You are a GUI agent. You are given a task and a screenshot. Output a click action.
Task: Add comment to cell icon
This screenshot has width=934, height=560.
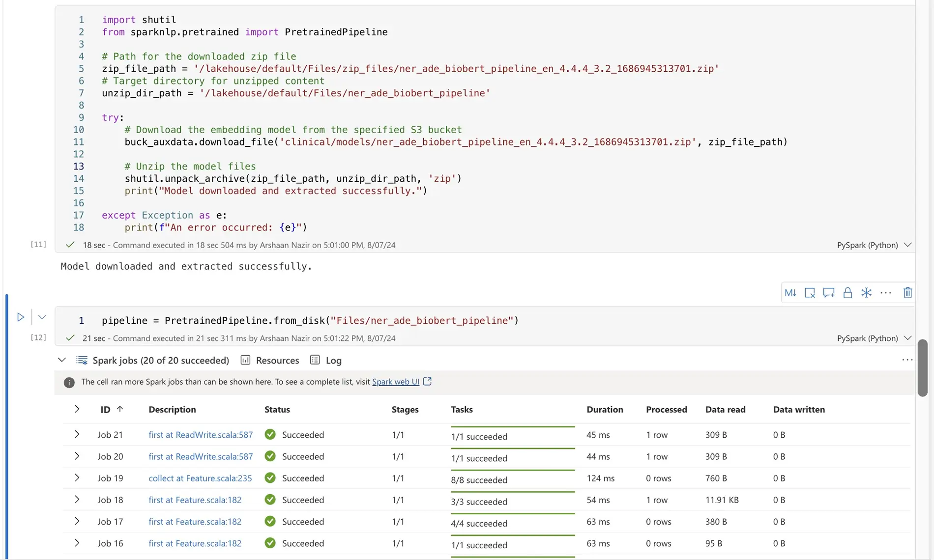tap(829, 293)
